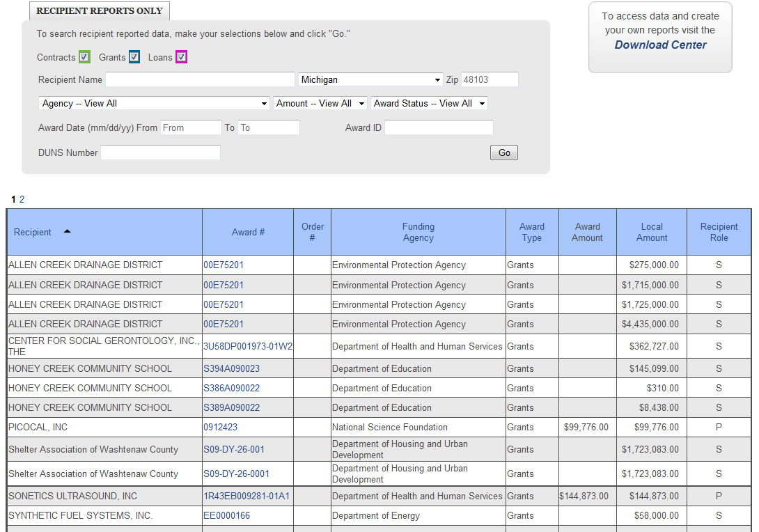Click the Recipient Name text field
The image size is (759, 532).
click(x=200, y=80)
